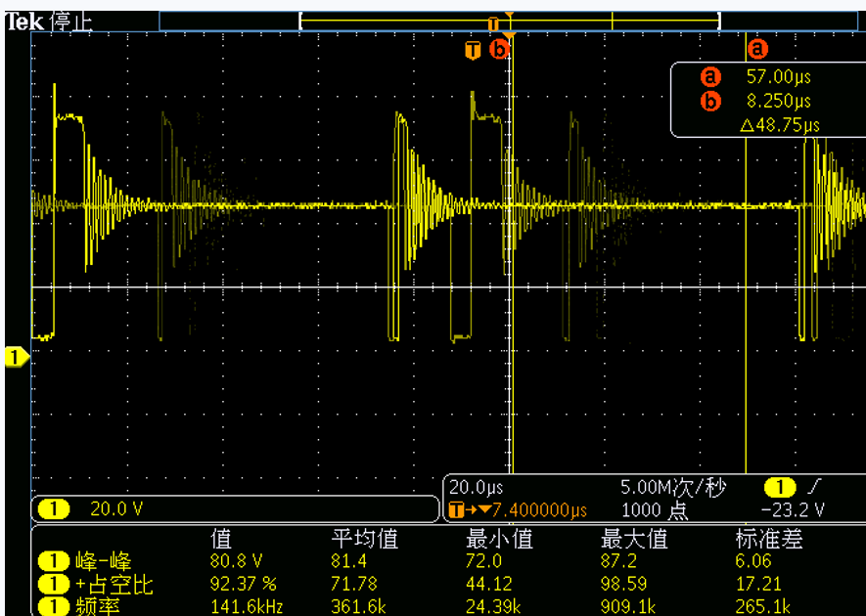Click the 峰-峰 measurement label
This screenshot has width=866, height=616.
104,562
